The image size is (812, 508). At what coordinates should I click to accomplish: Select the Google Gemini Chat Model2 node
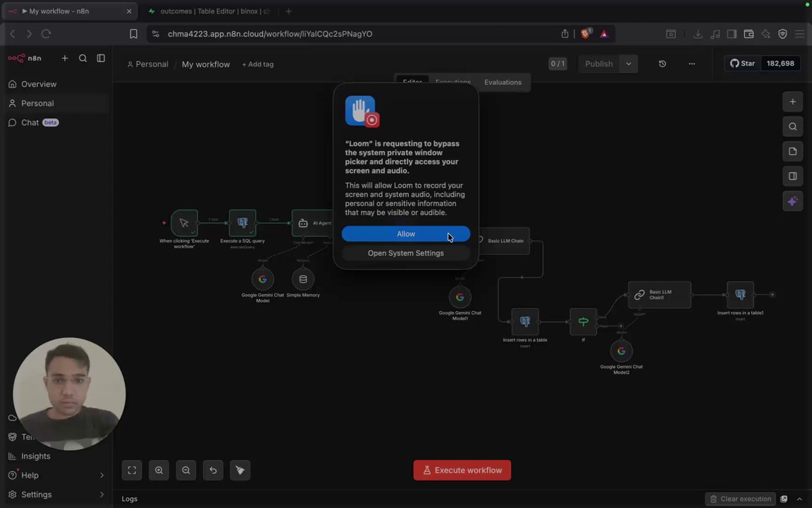pos(622,351)
